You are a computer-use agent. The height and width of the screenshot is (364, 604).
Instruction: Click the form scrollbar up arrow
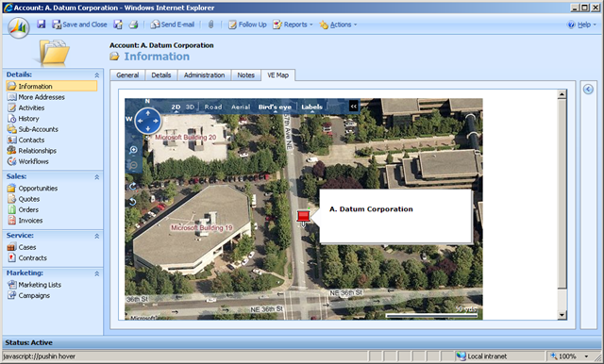562,94
